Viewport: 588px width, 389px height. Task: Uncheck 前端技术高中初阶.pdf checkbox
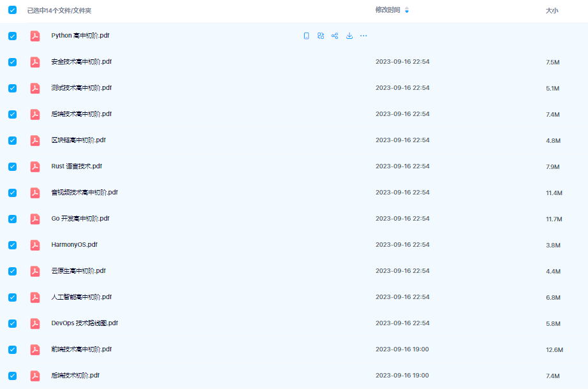12,349
